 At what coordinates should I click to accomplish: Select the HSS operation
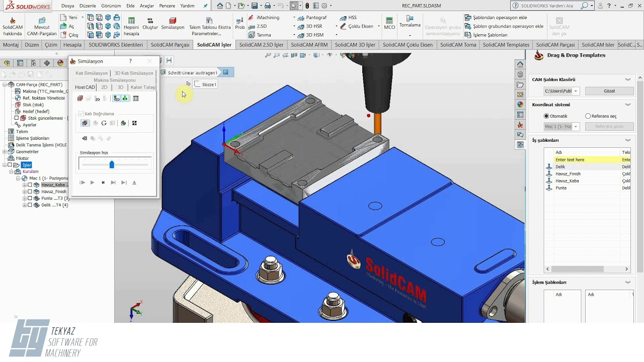(x=348, y=18)
